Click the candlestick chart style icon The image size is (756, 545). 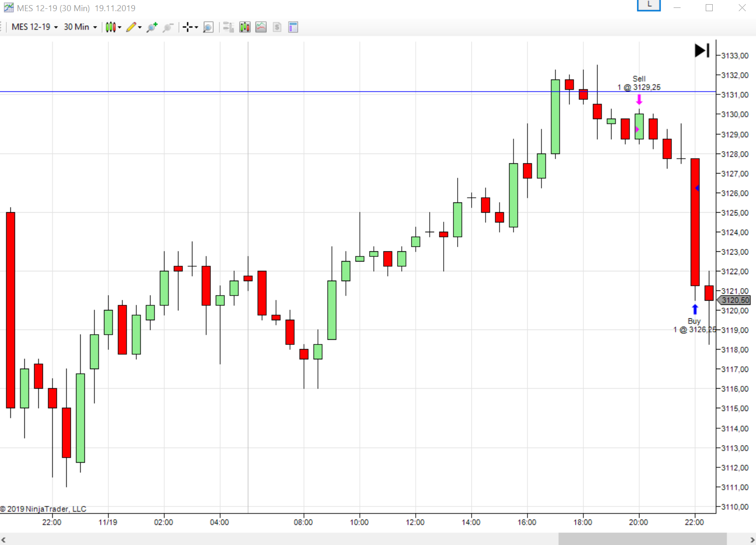point(110,27)
